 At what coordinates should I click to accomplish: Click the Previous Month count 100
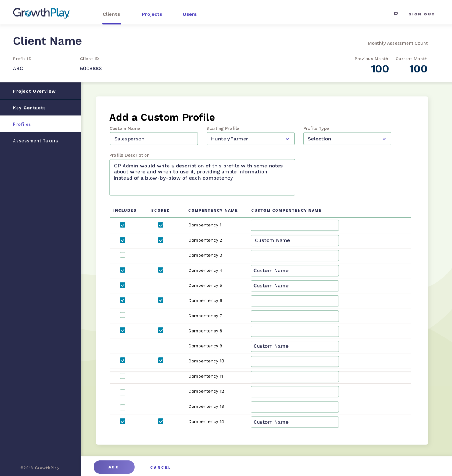380,69
